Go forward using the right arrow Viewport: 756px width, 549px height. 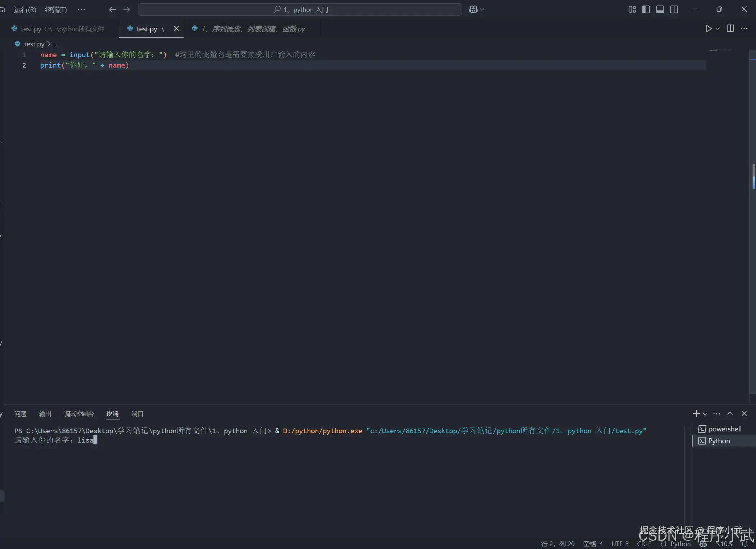(126, 10)
